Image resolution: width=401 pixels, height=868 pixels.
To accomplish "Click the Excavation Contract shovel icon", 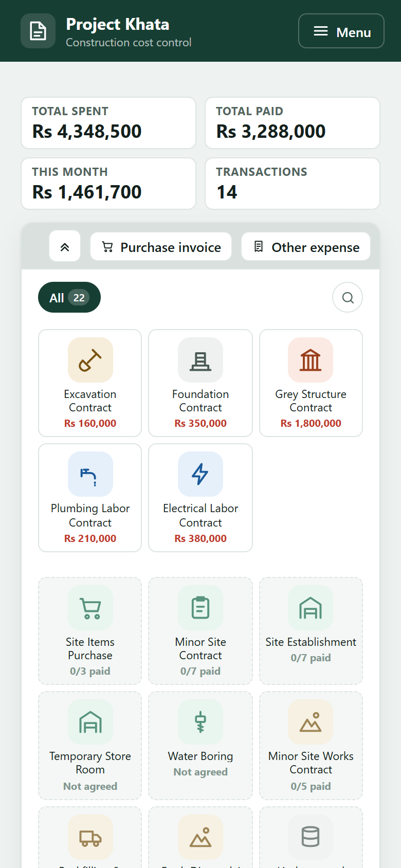I will tap(90, 360).
